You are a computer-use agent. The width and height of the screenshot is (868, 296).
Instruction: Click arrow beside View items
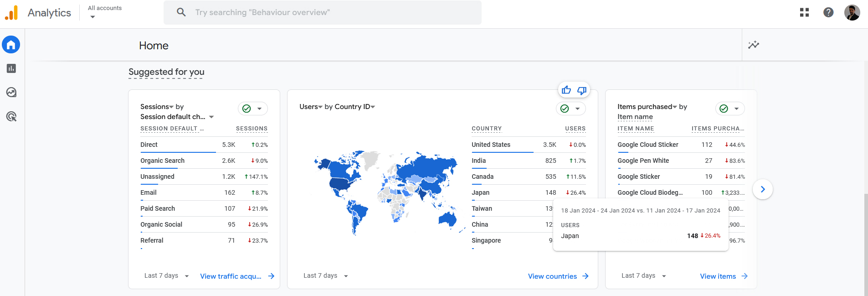pos(745,276)
